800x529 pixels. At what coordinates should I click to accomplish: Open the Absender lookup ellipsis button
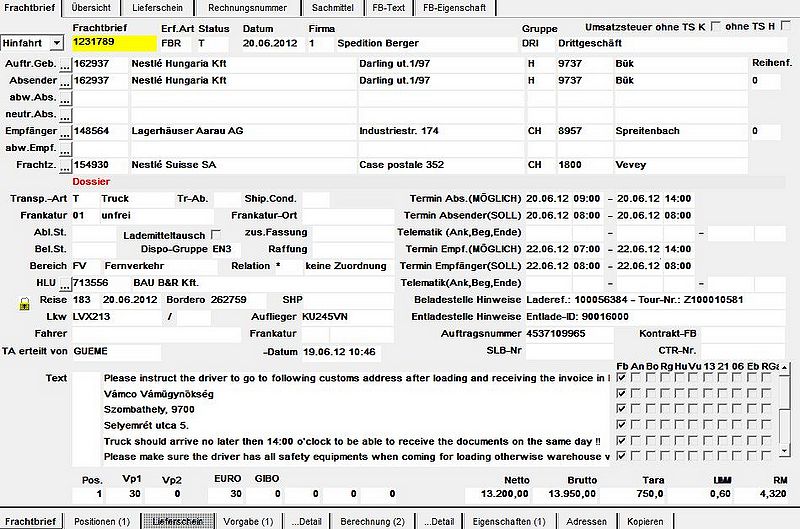[x=65, y=82]
